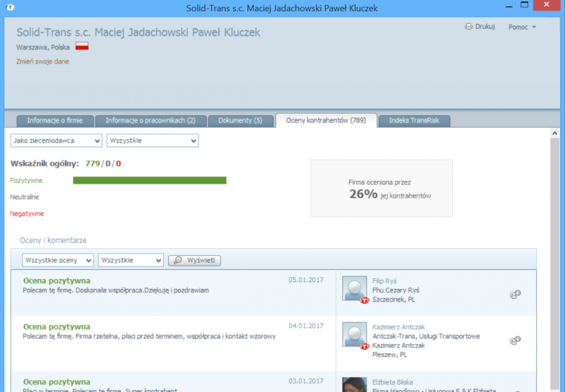Viewport: 565px width, 392px height.
Task: Click the date 03.01.2017
Action: (x=306, y=381)
